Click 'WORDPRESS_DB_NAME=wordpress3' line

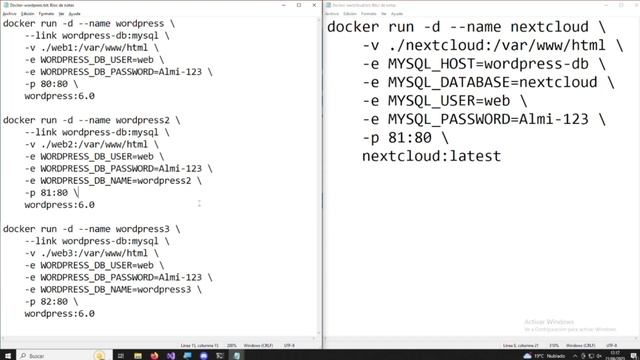point(113,289)
